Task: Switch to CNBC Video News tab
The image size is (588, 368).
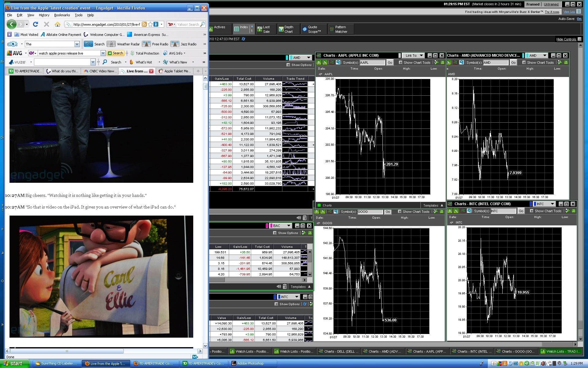Action: (x=100, y=71)
